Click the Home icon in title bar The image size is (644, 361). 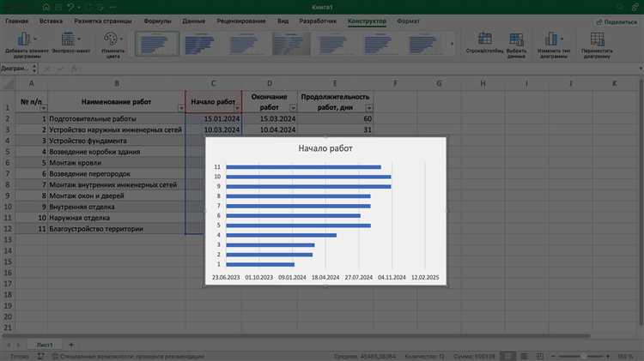pyautogui.click(x=46, y=7)
